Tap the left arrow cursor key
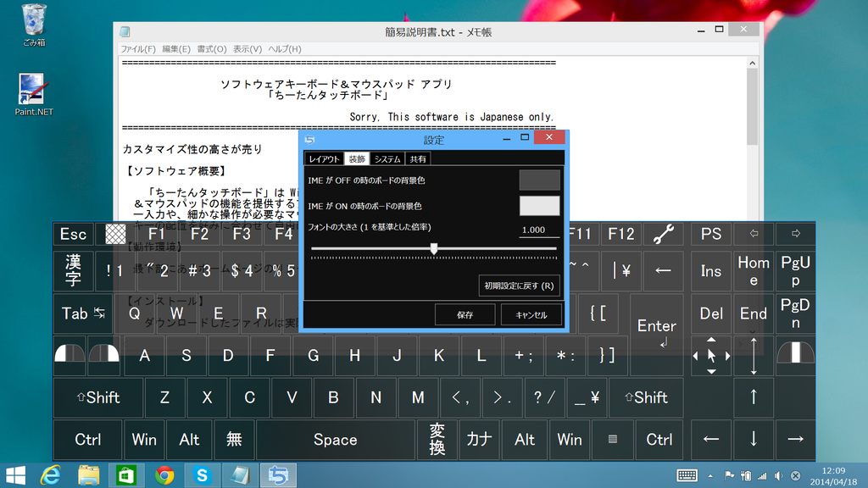This screenshot has width=868, height=488. pyautogui.click(x=711, y=440)
